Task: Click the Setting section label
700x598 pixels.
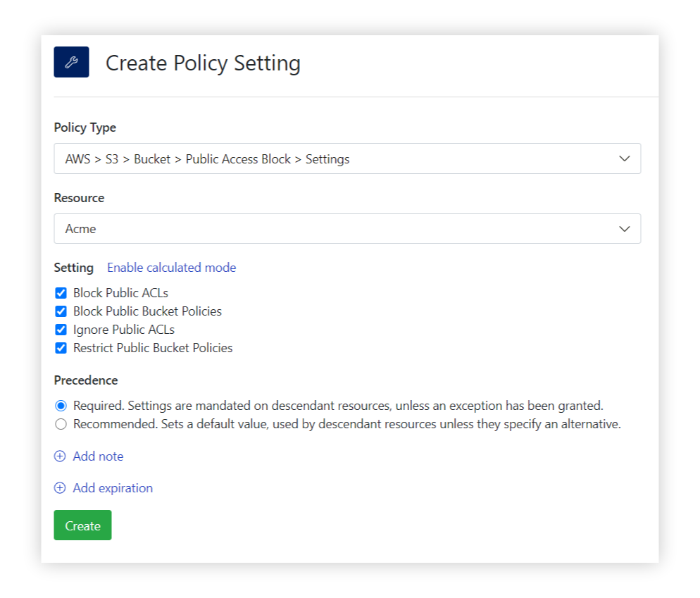Action: tap(73, 268)
